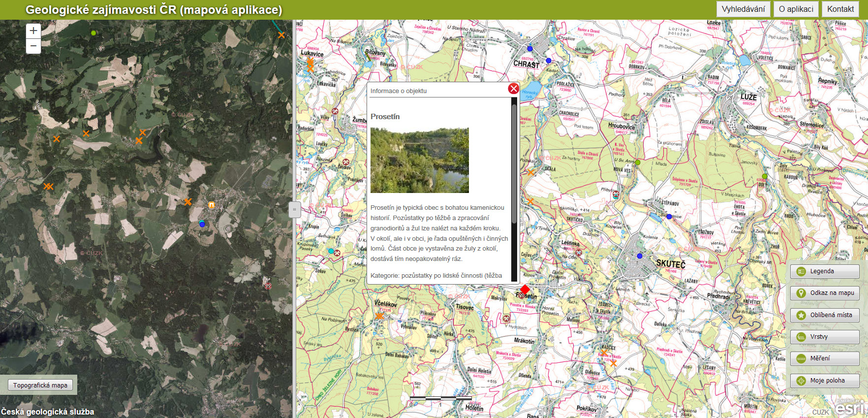This screenshot has width=868, height=418.
Task: Select the blue dot directly above CHRAST label
Action: [x=530, y=49]
